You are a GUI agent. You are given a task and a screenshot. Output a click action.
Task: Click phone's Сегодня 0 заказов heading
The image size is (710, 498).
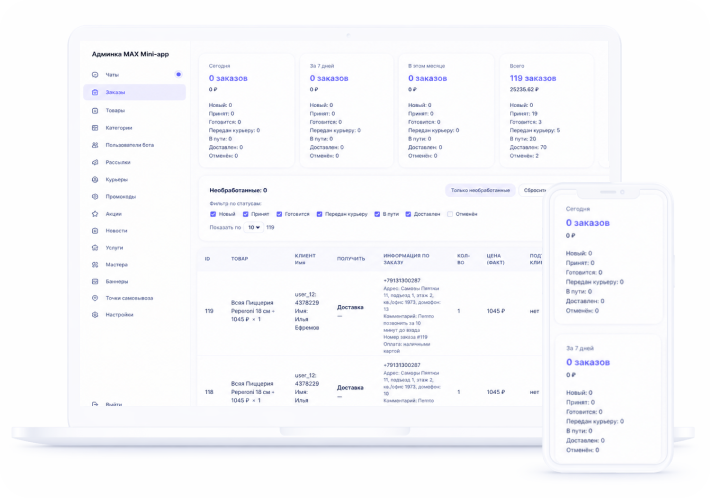588,223
